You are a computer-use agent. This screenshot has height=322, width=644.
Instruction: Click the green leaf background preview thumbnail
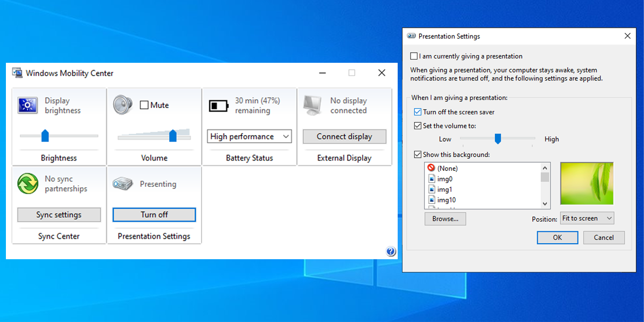pyautogui.click(x=587, y=184)
